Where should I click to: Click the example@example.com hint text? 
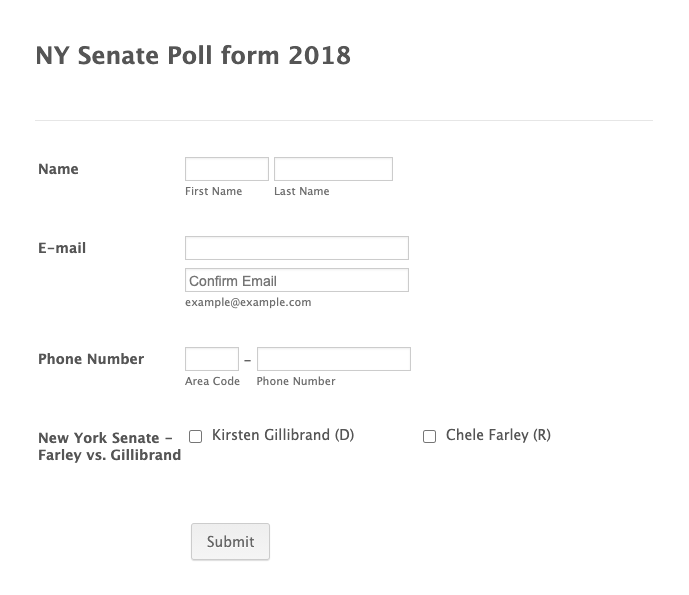pyautogui.click(x=248, y=302)
